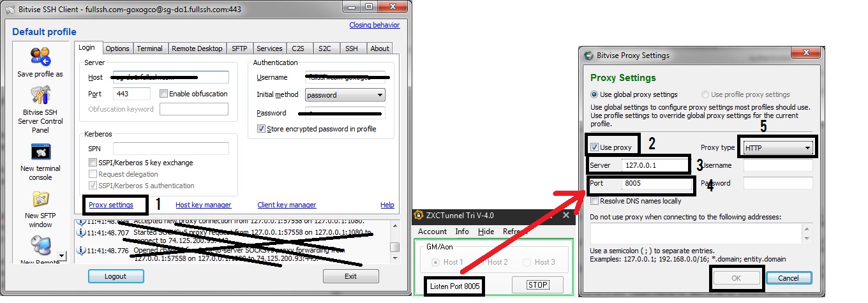This screenshot has width=868, height=303.
Task: Click the Logout button
Action: [x=116, y=276]
